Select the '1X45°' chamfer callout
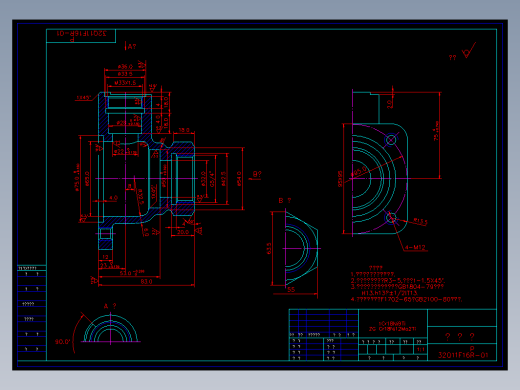Viewport: 520px width, 390px height. [83, 98]
